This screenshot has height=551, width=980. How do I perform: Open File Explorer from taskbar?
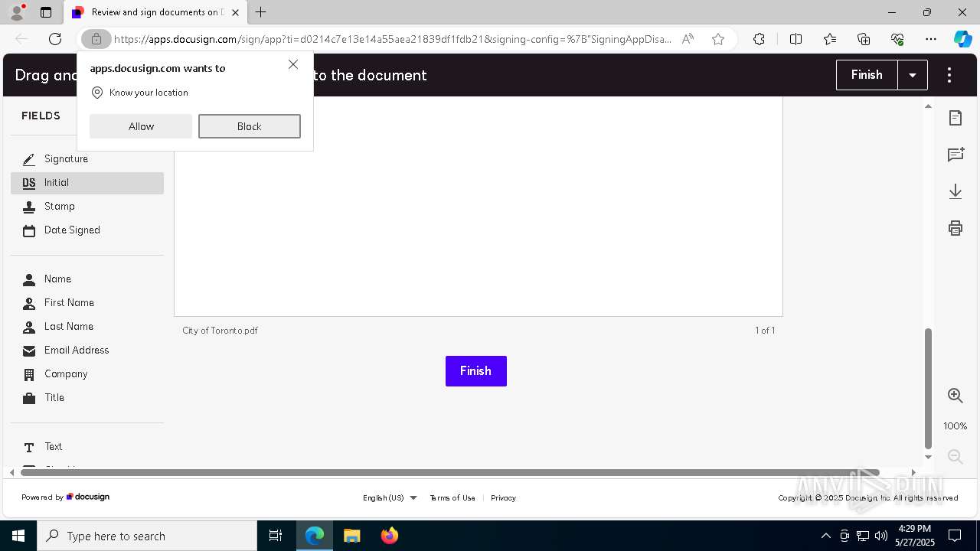(352, 536)
